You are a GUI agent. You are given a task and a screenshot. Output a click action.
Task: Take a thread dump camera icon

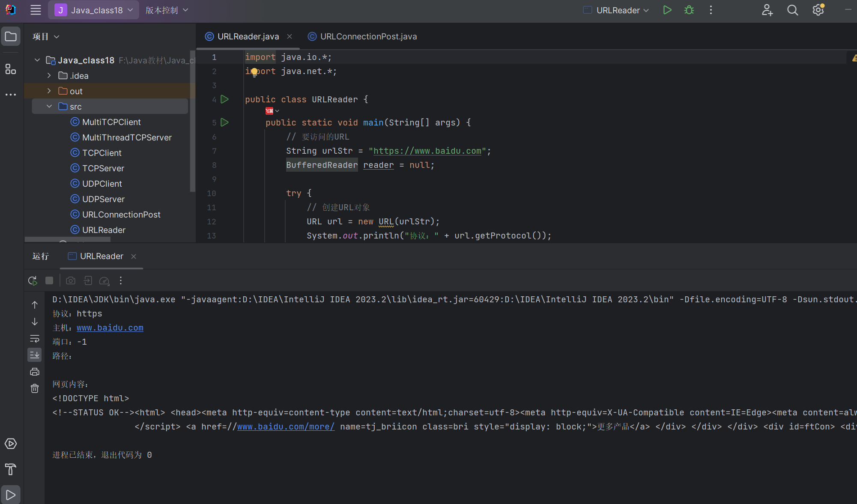(71, 280)
